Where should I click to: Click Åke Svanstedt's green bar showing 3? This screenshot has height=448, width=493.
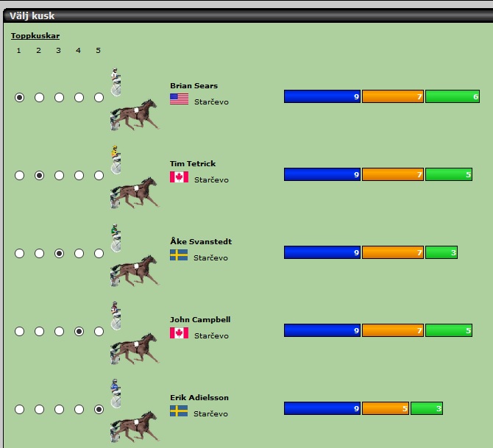click(x=441, y=252)
